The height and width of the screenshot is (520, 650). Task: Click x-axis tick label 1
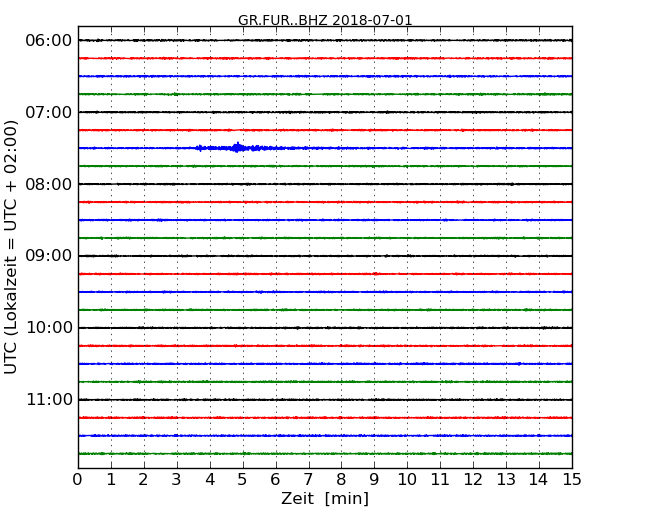[x=111, y=480]
